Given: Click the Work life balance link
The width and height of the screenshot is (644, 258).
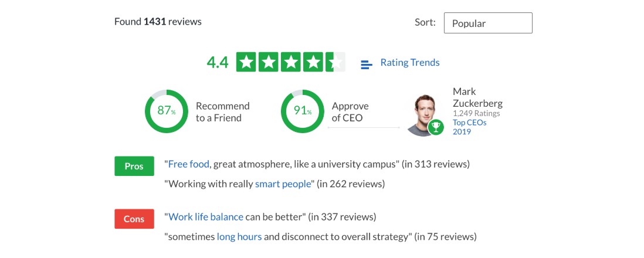Looking at the screenshot, I should 206,216.
